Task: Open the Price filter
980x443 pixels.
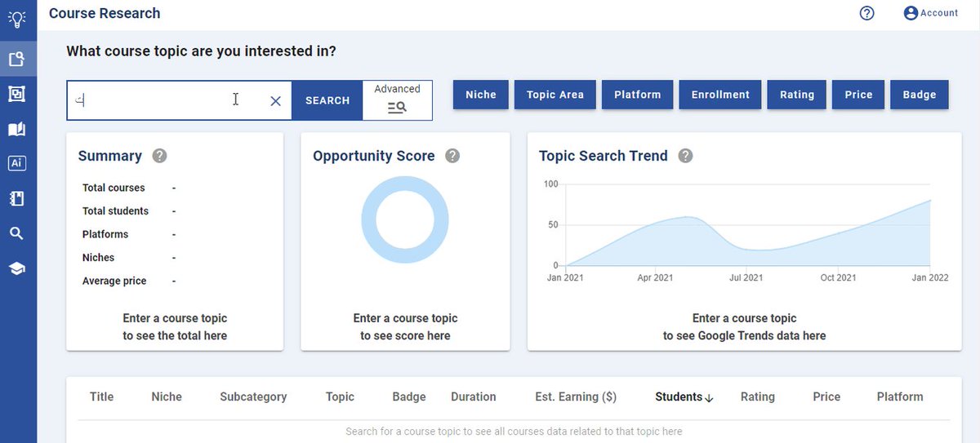Action: (859, 95)
